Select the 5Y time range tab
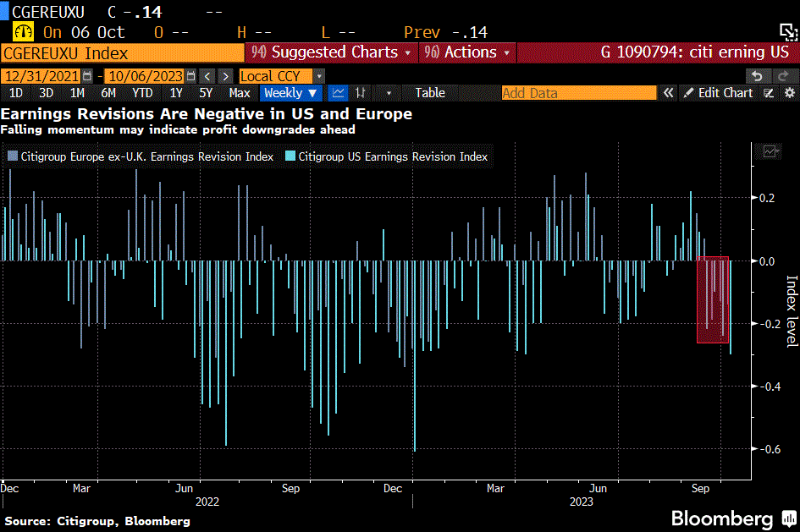Image resolution: width=800 pixels, height=532 pixels. pyautogui.click(x=206, y=93)
